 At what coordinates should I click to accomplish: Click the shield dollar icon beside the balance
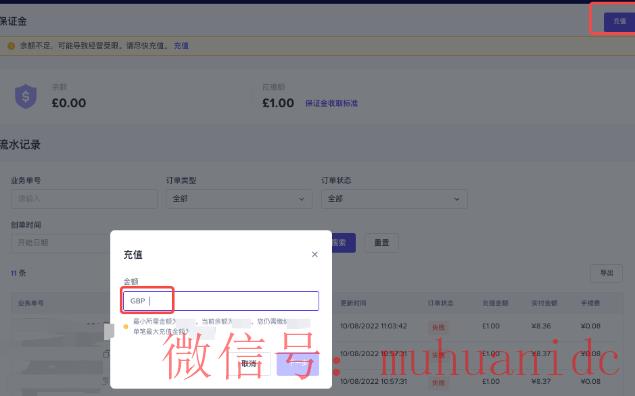click(x=26, y=96)
